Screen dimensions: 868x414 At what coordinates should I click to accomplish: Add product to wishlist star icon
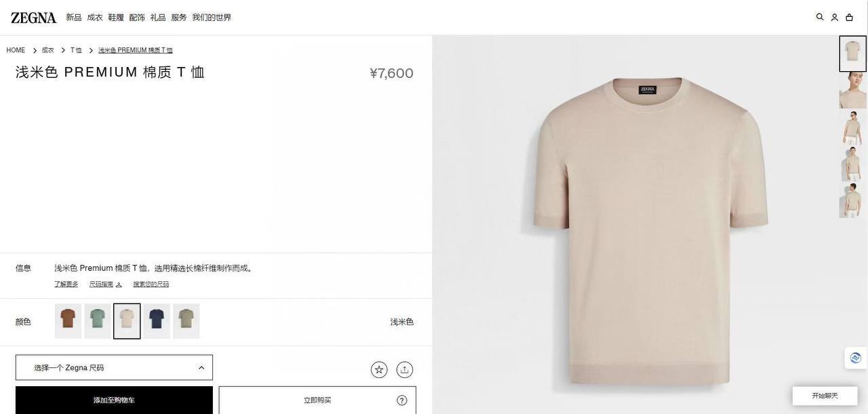pos(379,369)
